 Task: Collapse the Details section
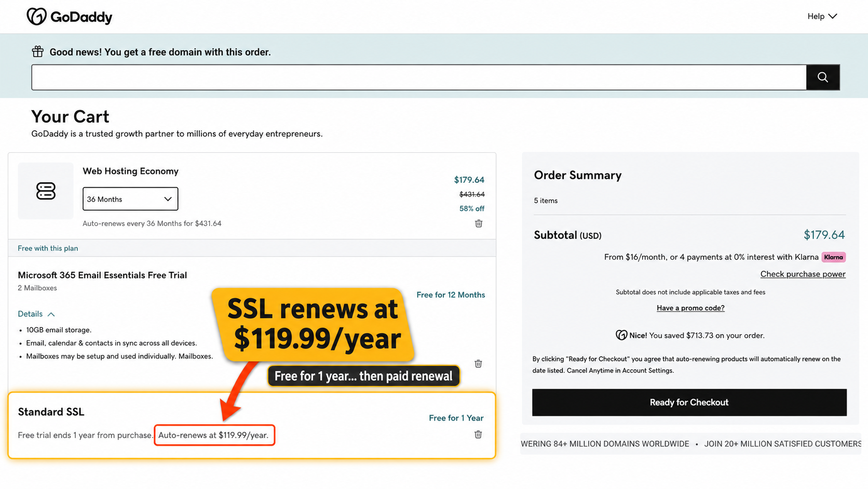36,314
